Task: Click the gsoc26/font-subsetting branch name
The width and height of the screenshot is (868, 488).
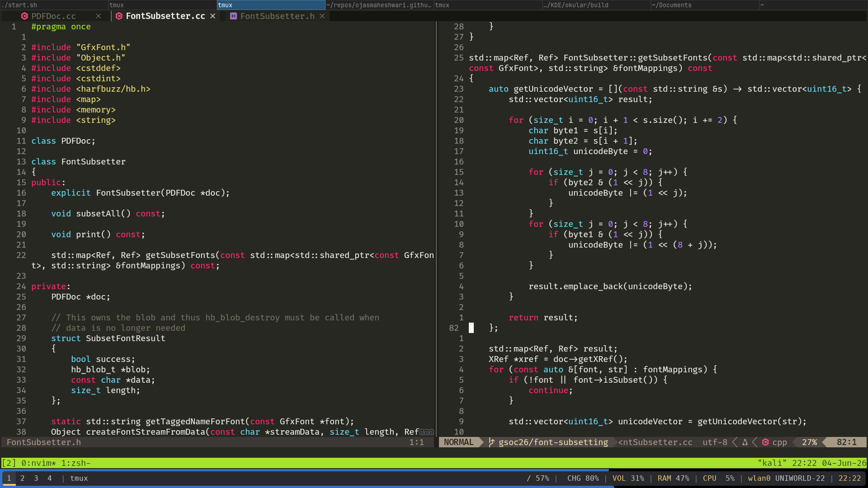Action: (x=553, y=442)
